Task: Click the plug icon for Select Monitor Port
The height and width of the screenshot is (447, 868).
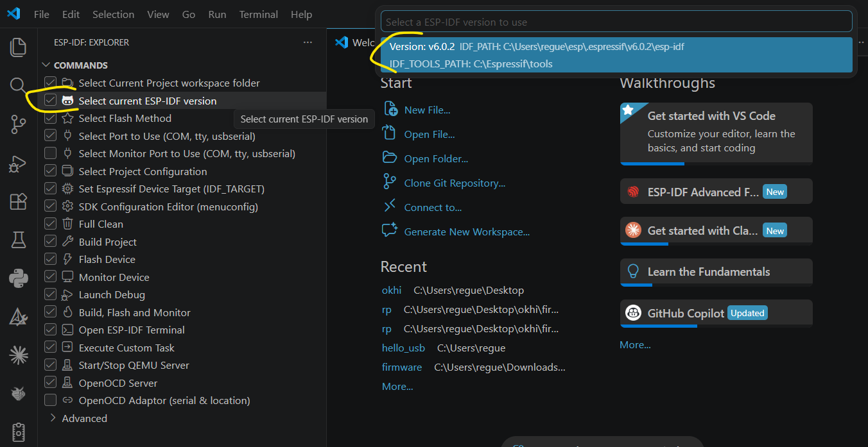Action: [x=67, y=154]
